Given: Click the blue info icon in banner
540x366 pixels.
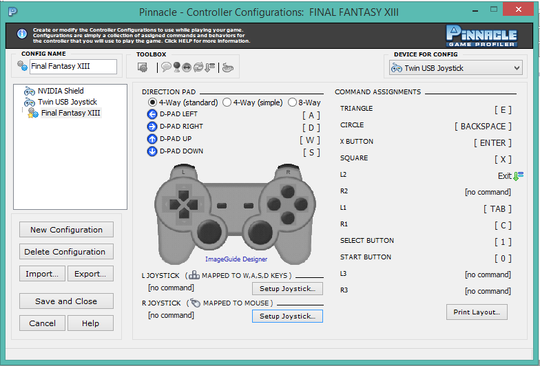Looking at the screenshot, I should pyautogui.click(x=22, y=34).
